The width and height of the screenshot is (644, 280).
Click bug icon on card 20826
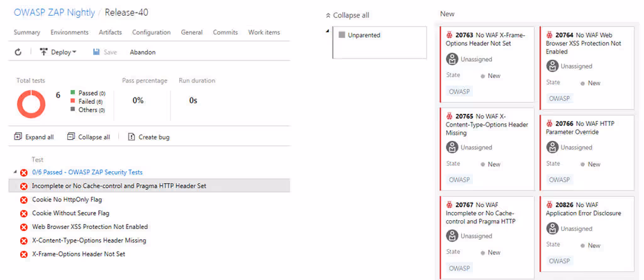[550, 204]
